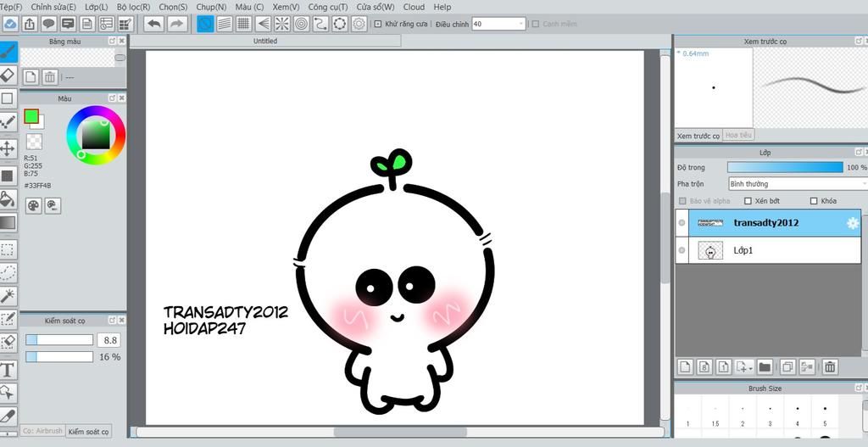Switch to the Untitled canvas tab
The height and width of the screenshot is (447, 868).
(x=265, y=41)
